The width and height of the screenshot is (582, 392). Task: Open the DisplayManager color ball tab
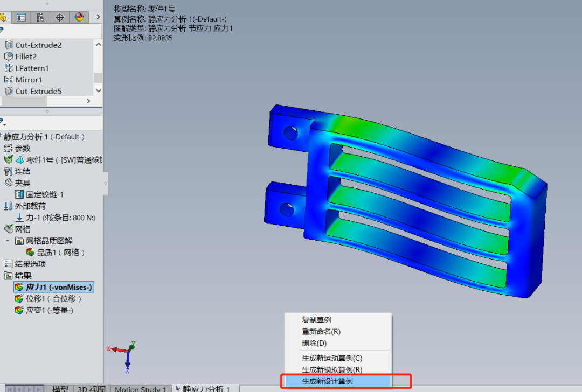pos(79,17)
